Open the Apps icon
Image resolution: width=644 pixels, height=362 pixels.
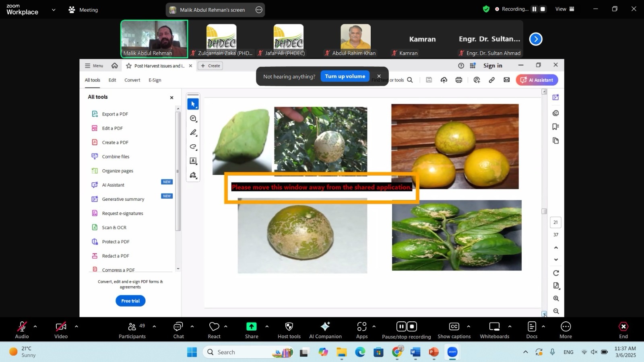tap(362, 327)
